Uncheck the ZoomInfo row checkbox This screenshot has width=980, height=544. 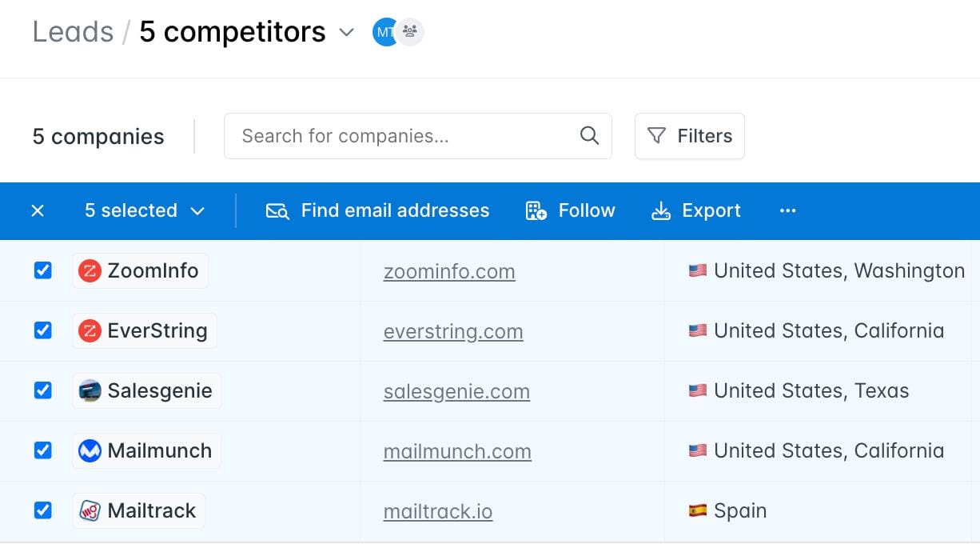point(43,270)
